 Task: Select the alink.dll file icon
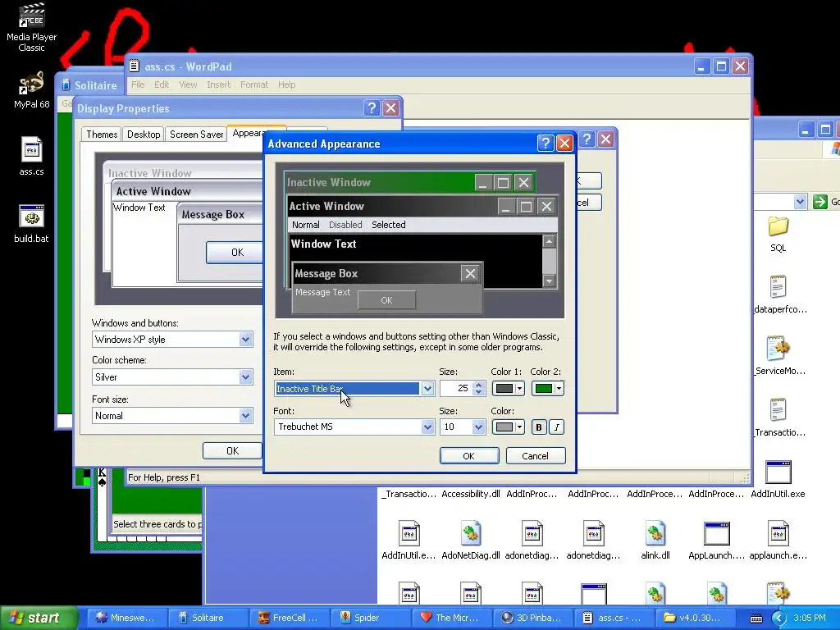655,541
